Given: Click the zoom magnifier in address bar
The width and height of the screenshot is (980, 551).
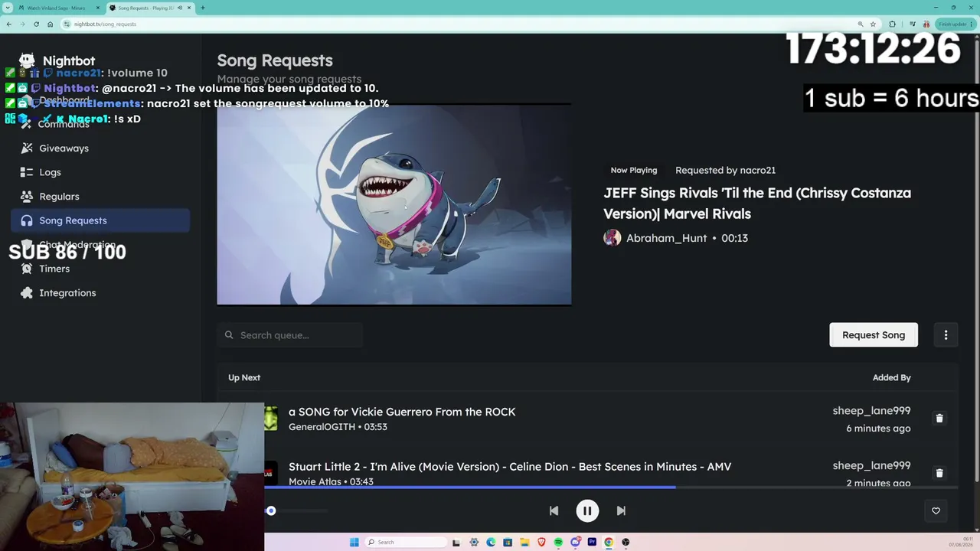Looking at the screenshot, I should pyautogui.click(x=861, y=24).
